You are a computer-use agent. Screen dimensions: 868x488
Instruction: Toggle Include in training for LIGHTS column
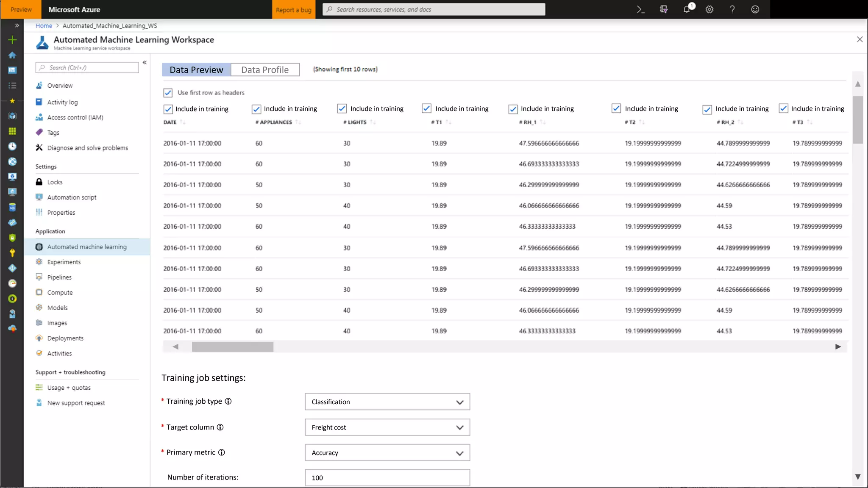tap(342, 108)
